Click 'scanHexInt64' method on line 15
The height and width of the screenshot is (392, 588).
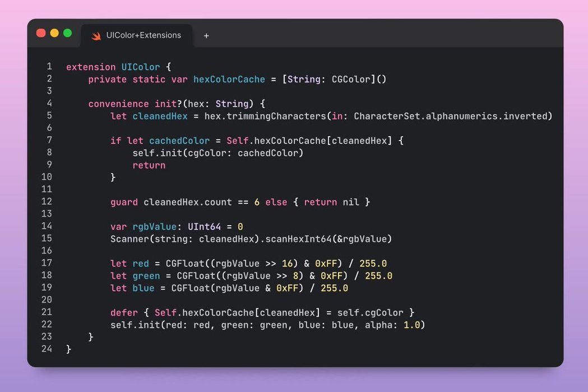point(299,239)
